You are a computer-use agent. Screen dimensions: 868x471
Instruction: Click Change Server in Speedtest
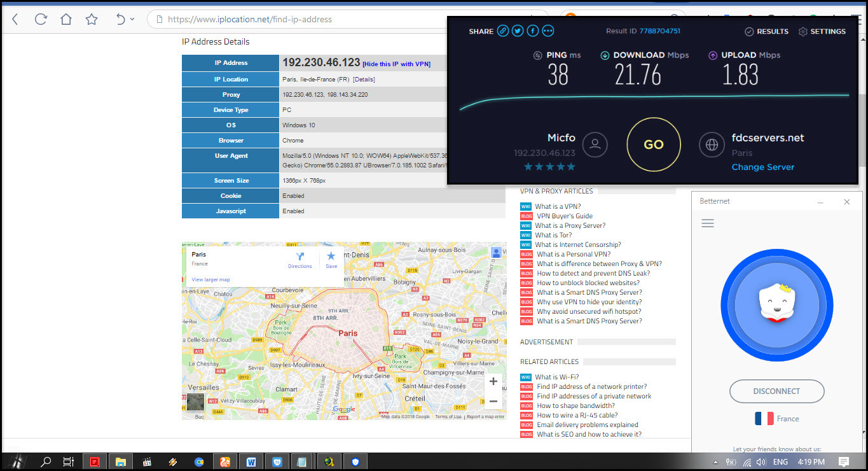(x=763, y=167)
